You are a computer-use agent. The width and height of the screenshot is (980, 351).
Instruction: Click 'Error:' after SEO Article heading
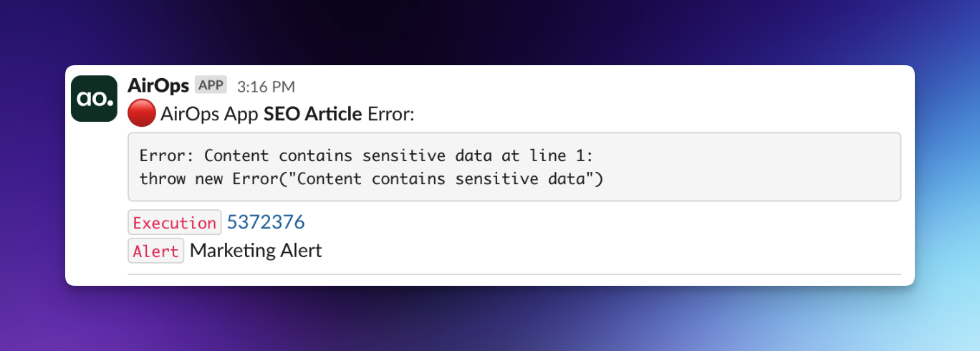click(x=390, y=113)
